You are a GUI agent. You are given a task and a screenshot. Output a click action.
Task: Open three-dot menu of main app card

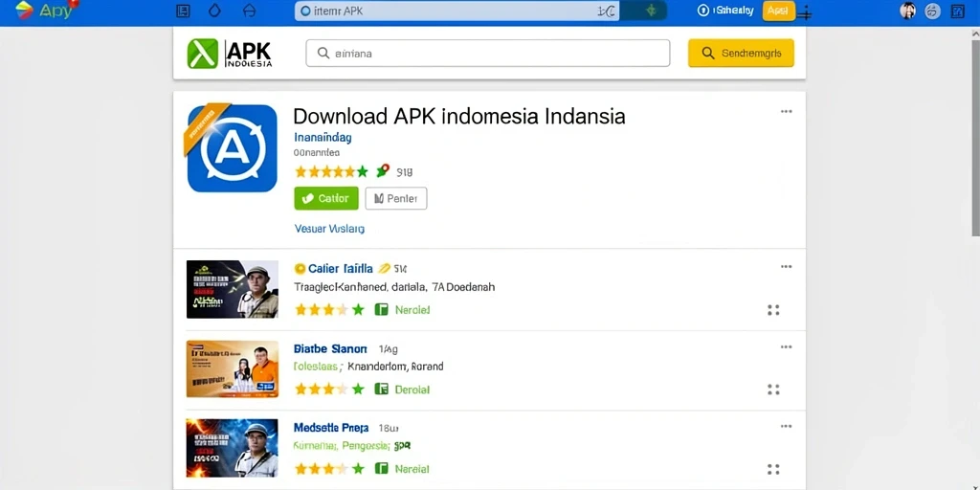click(x=787, y=112)
